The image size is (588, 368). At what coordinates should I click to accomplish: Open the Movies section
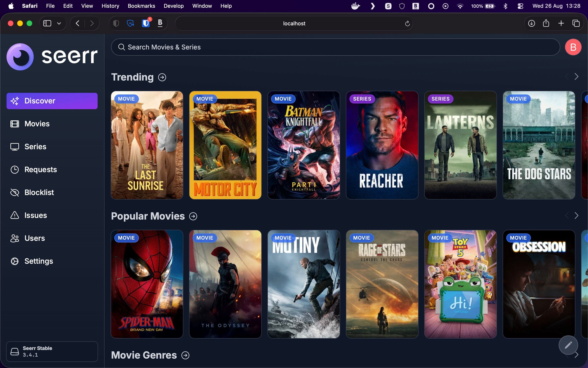tap(52, 124)
